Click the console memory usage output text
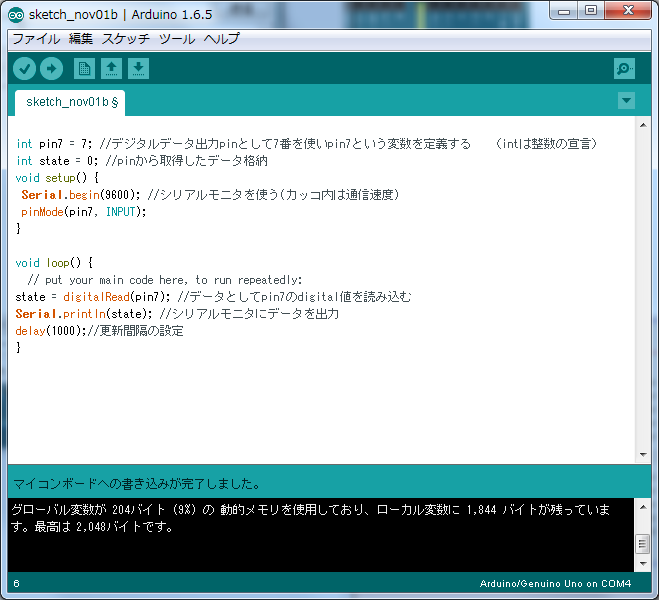 coord(310,518)
